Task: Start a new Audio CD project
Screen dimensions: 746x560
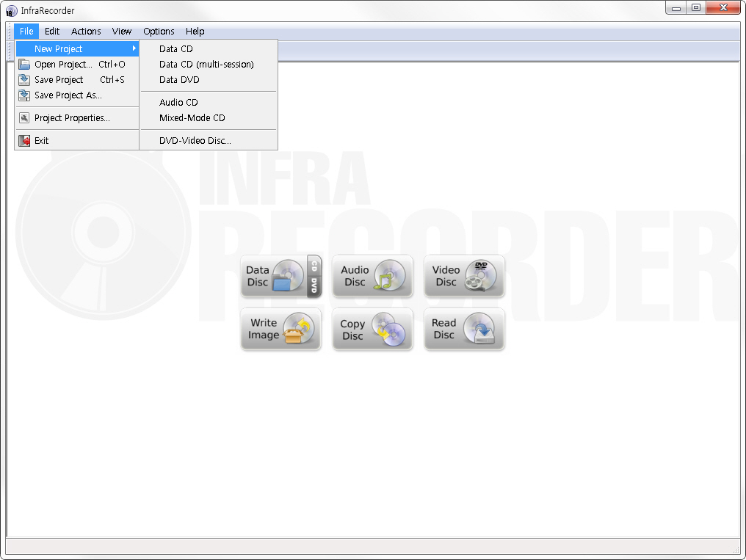Action: (209, 102)
